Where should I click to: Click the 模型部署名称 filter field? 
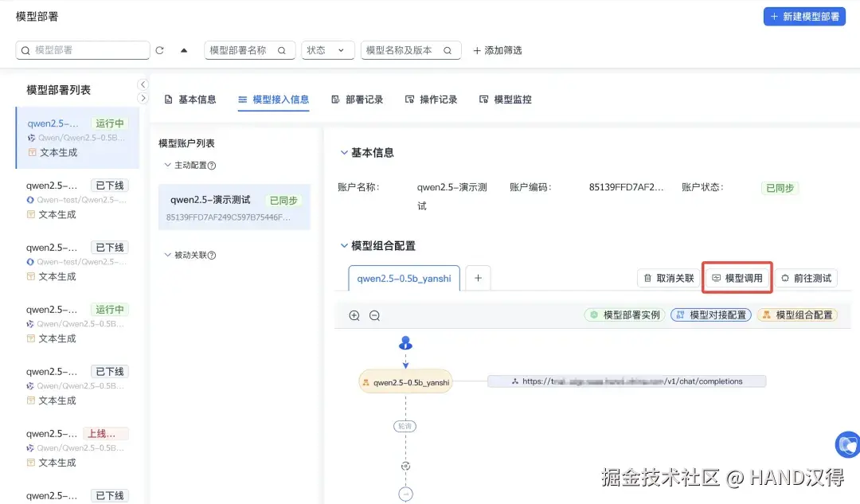click(x=249, y=50)
